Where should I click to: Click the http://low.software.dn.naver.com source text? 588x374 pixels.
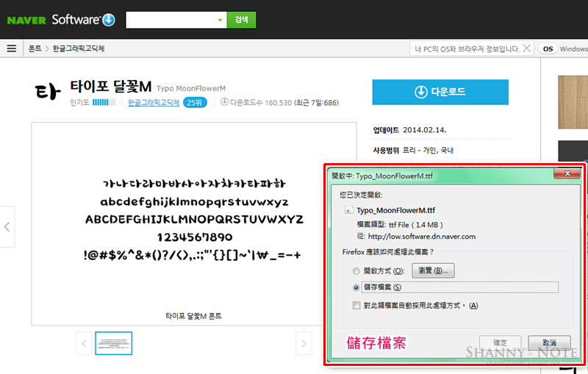coord(421,237)
